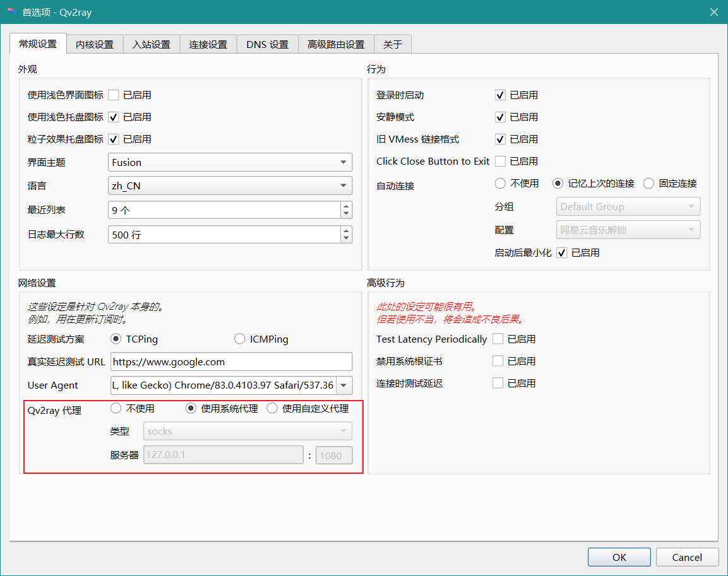Select TCPing latency test method

click(116, 339)
